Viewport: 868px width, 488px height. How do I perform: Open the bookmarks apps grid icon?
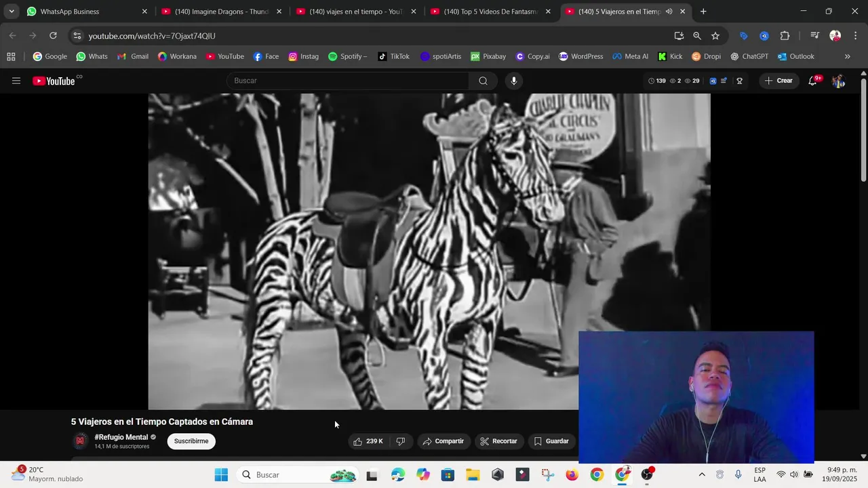(11, 56)
